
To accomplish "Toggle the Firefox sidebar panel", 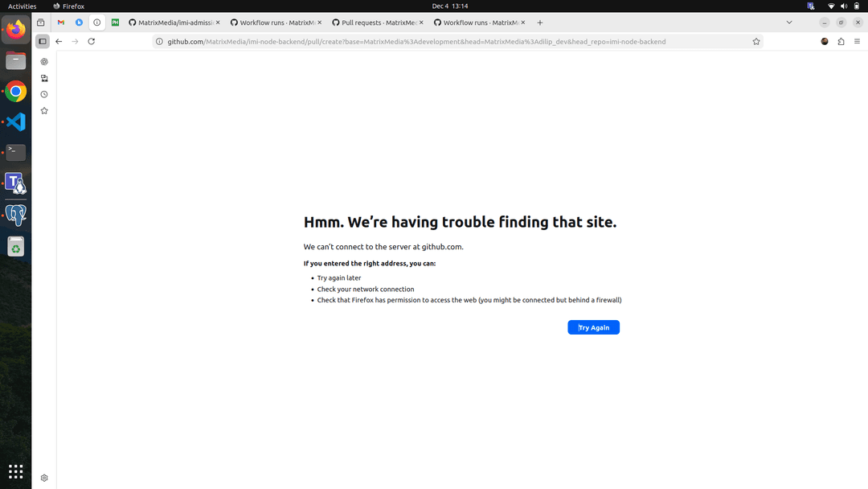I will [43, 42].
